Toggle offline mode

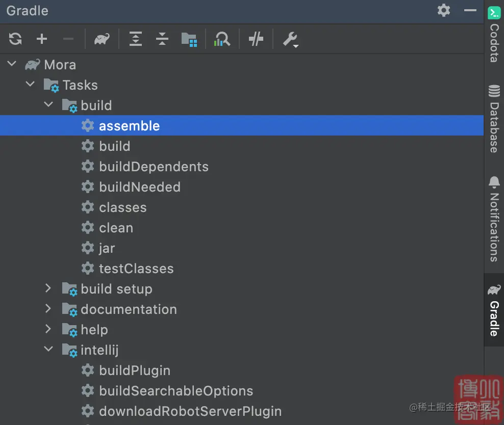click(x=256, y=39)
